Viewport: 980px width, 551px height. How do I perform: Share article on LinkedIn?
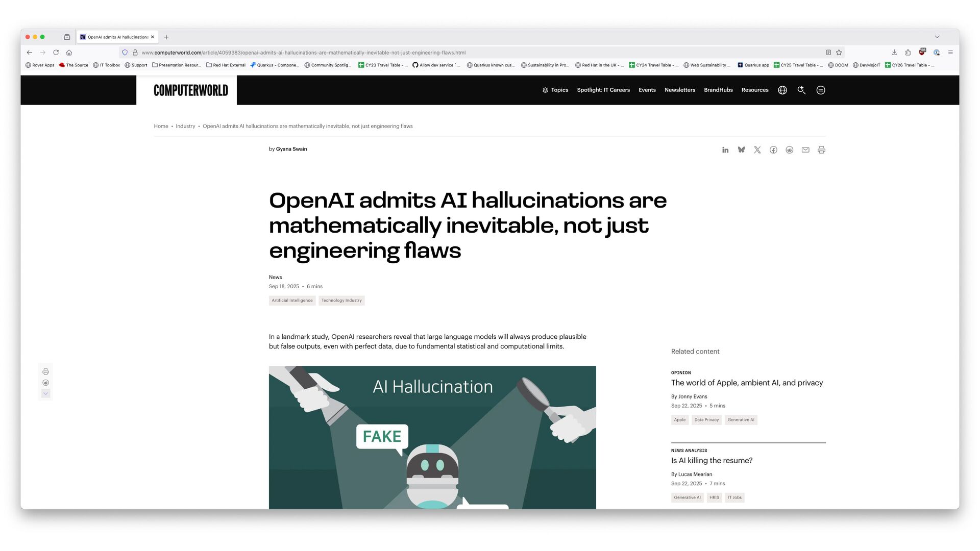(x=725, y=150)
